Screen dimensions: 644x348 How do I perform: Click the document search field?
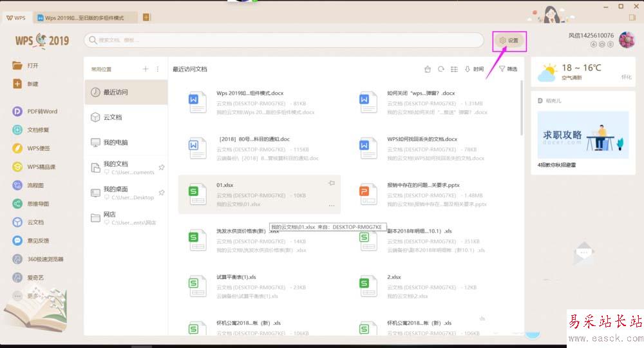coord(284,40)
